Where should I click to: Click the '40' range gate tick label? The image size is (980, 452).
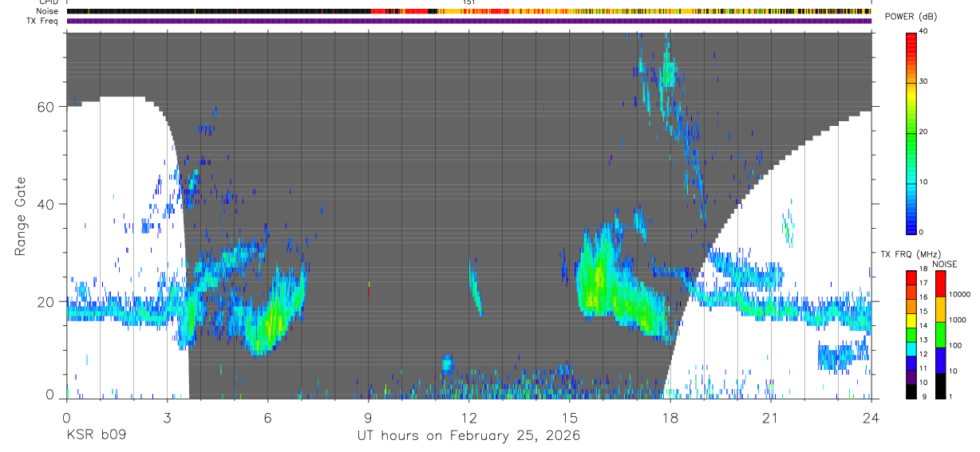[x=47, y=204]
